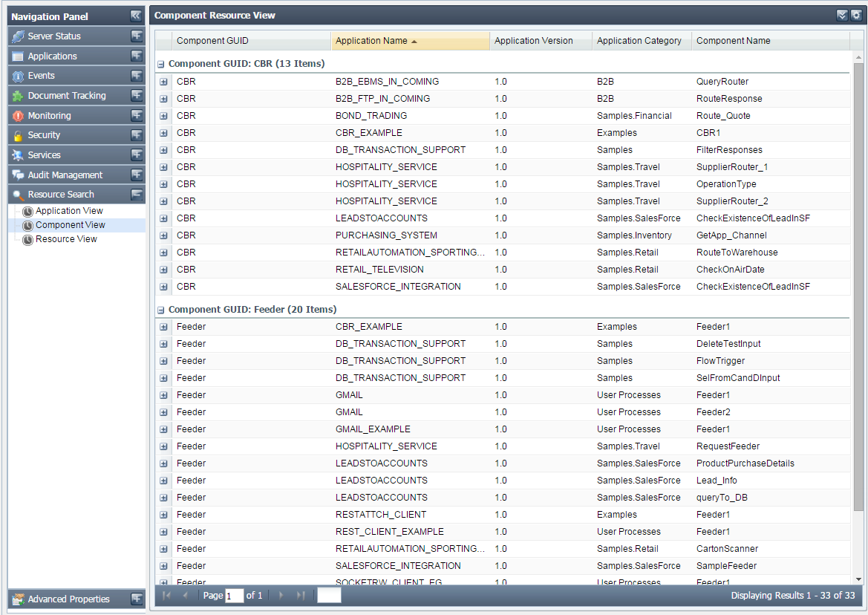The image size is (868, 615).
Task: Expand the PURCHASING_SYSTEM row
Action: [x=163, y=235]
